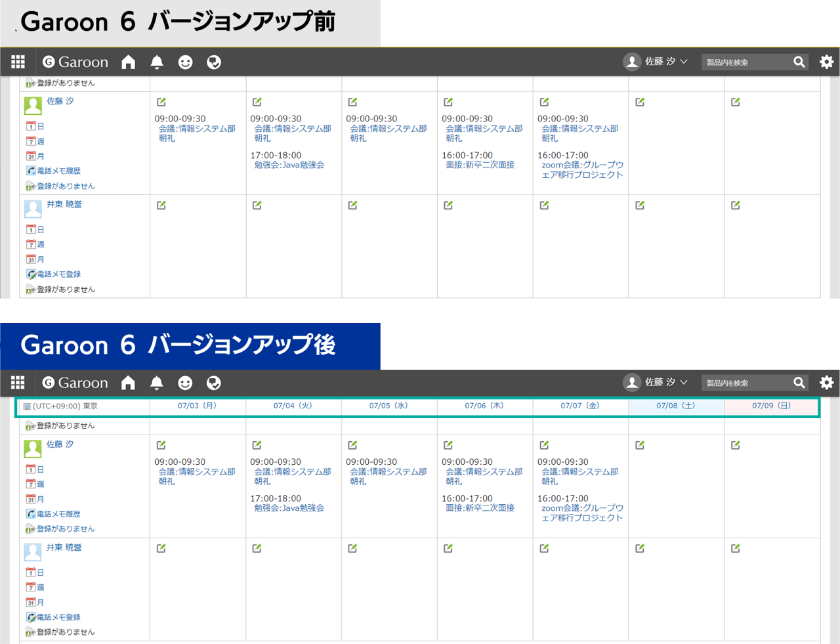The height and width of the screenshot is (644, 840).
Task: Expand the 佐藤 汐 user menu in the after-upgrade header
Action: (x=656, y=382)
